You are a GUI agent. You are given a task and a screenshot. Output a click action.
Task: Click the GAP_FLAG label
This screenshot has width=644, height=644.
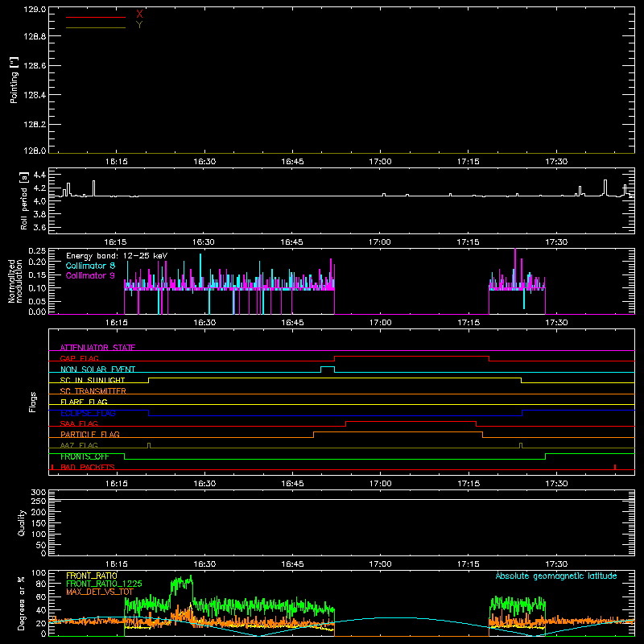pyautogui.click(x=79, y=358)
